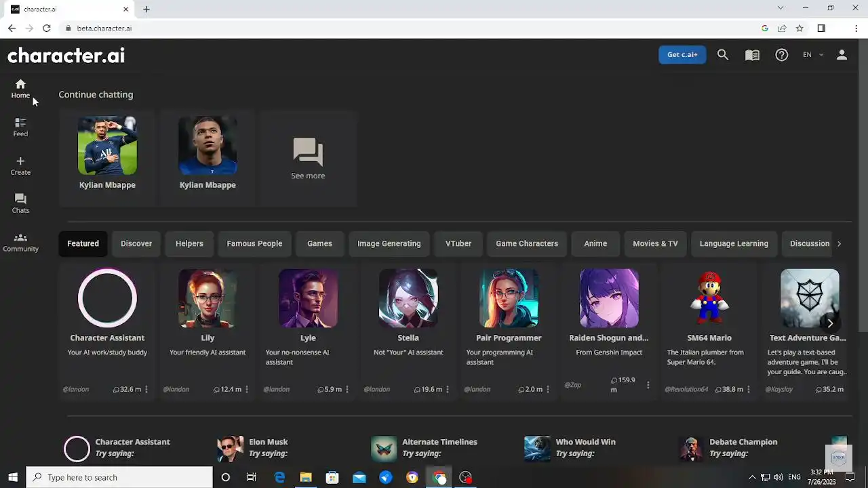Click the character.ai logo

(x=66, y=55)
